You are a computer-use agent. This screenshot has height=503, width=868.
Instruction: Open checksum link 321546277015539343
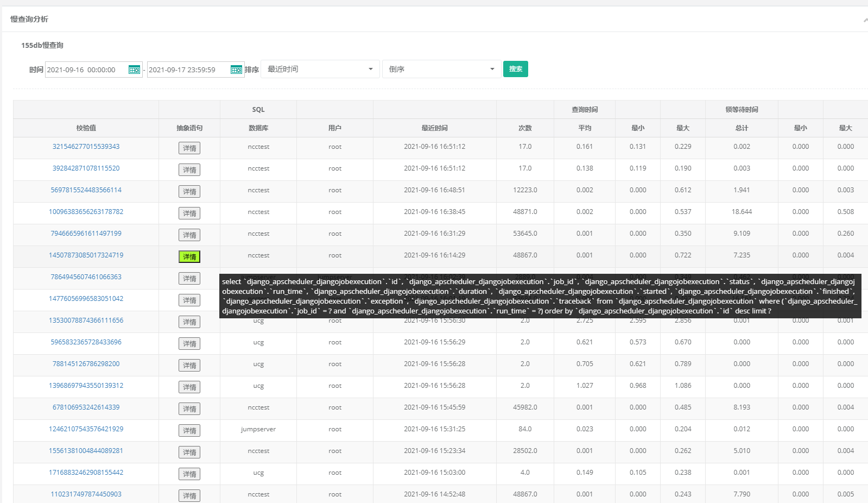click(86, 147)
